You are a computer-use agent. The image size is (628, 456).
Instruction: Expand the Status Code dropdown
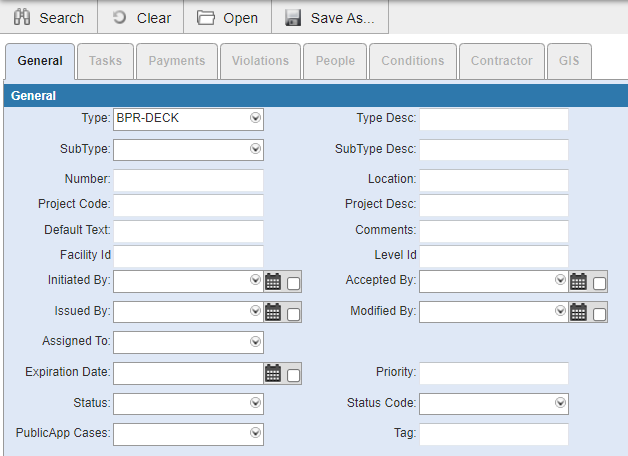560,403
